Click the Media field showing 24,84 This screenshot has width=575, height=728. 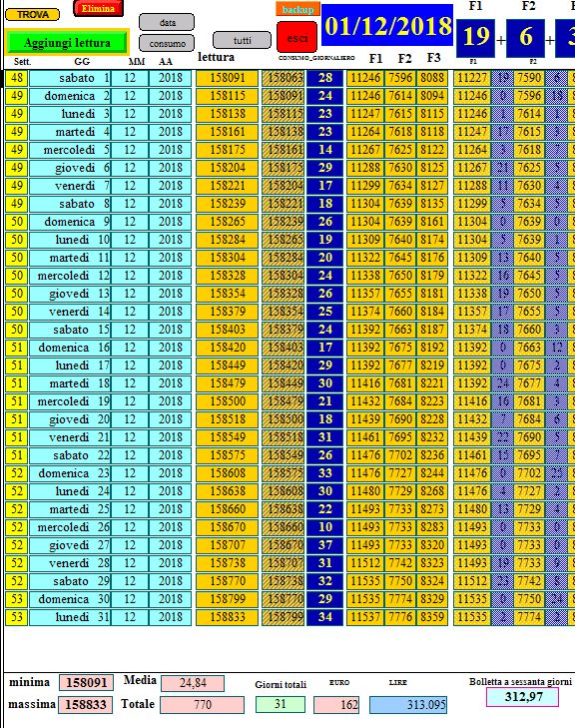(x=193, y=683)
